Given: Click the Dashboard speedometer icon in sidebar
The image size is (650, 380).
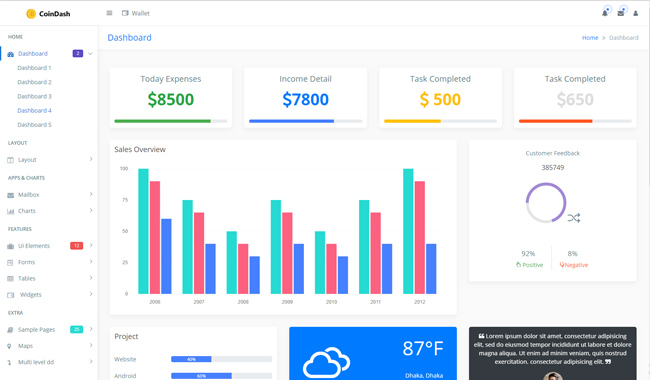Looking at the screenshot, I should (11, 54).
